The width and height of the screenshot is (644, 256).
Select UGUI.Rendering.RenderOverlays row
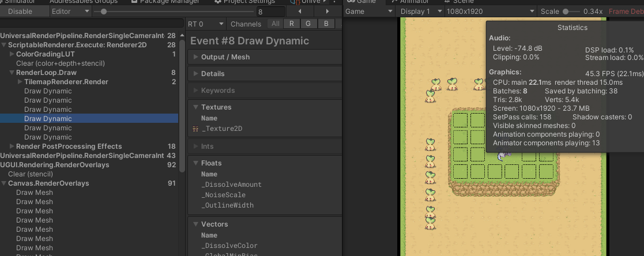[89, 165]
